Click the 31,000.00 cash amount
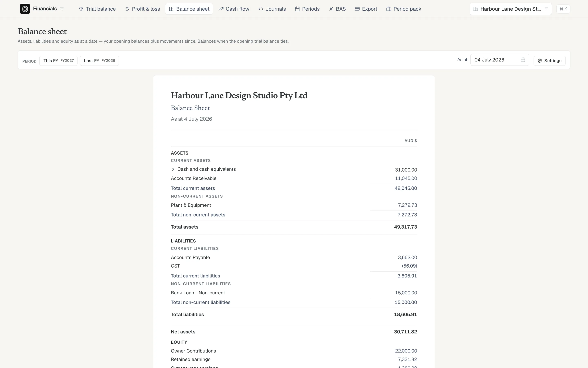The height and width of the screenshot is (368, 588). 406,170
